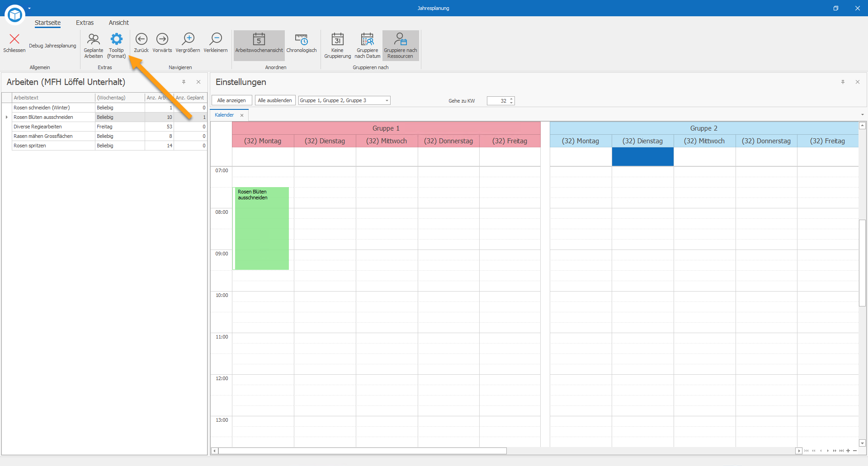
Task: Select Gruppe 2 (32) Donnerstag column header
Action: pyautogui.click(x=766, y=141)
